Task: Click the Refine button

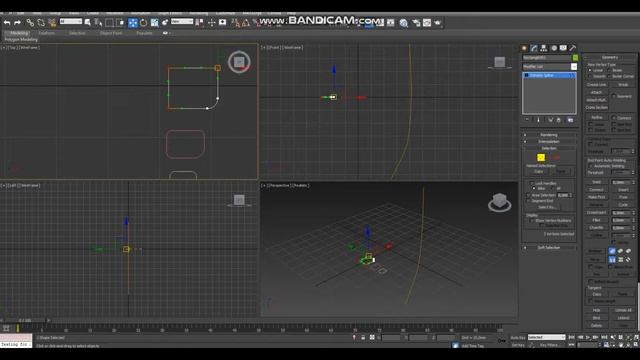Action: [x=597, y=118]
